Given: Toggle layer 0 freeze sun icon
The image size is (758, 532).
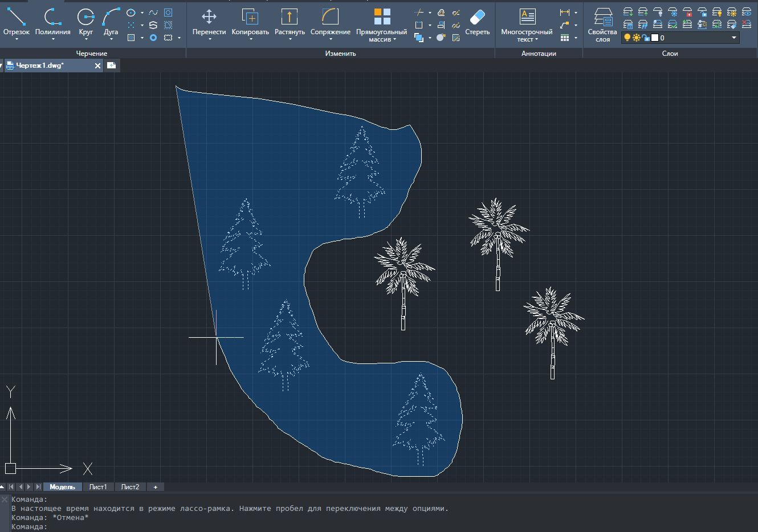Looking at the screenshot, I should (636, 38).
